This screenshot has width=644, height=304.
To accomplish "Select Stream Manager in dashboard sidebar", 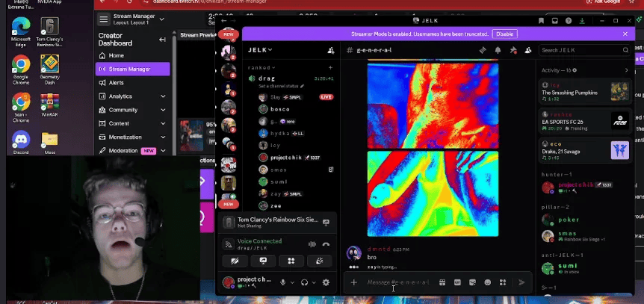I will [132, 69].
